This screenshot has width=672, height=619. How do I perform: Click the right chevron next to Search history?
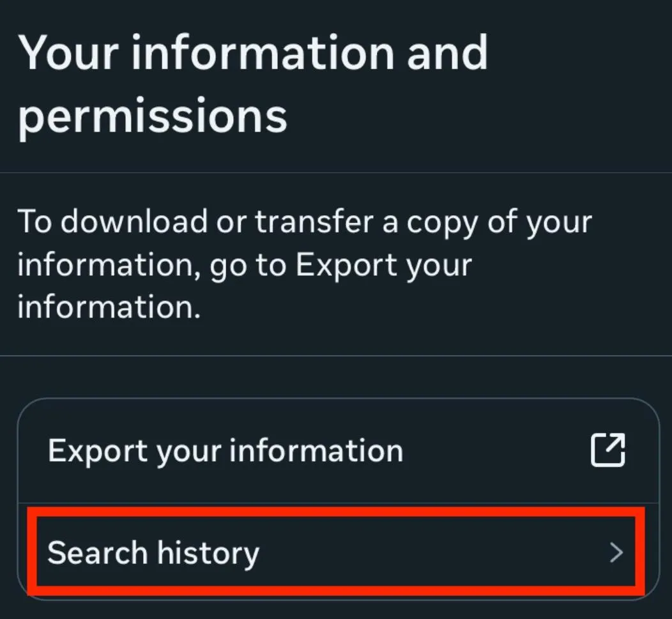pyautogui.click(x=616, y=553)
